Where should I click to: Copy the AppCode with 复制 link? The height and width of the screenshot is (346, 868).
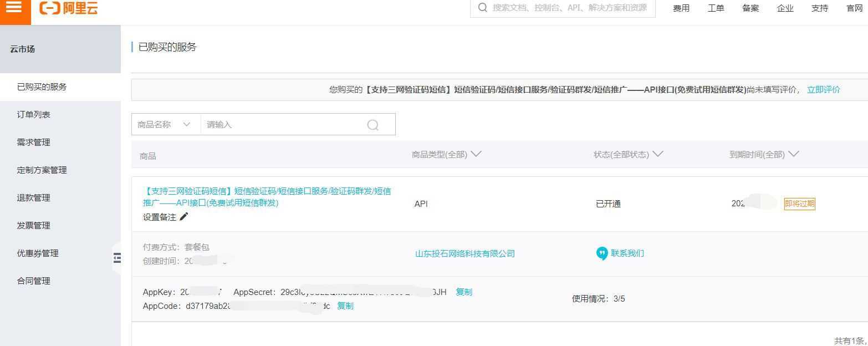coord(345,306)
